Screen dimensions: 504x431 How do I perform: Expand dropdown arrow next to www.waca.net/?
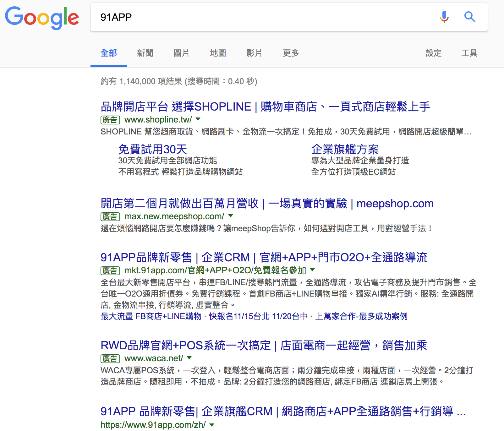(x=189, y=358)
